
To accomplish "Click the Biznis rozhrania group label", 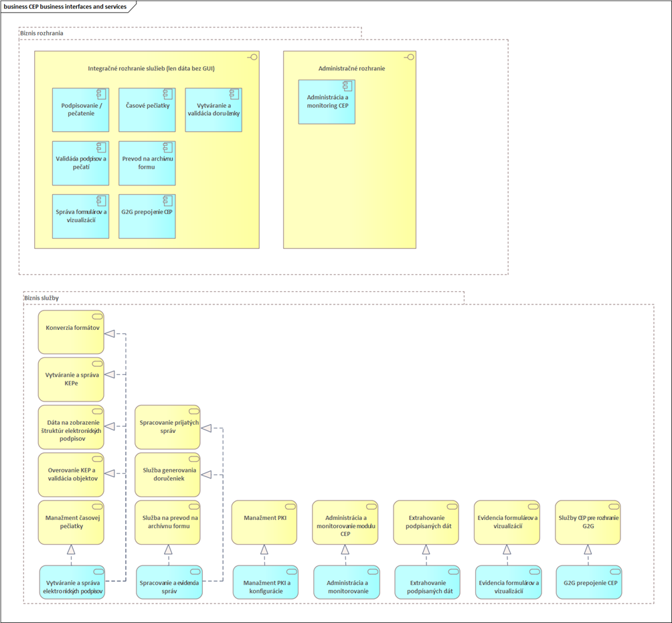I will (41, 33).
